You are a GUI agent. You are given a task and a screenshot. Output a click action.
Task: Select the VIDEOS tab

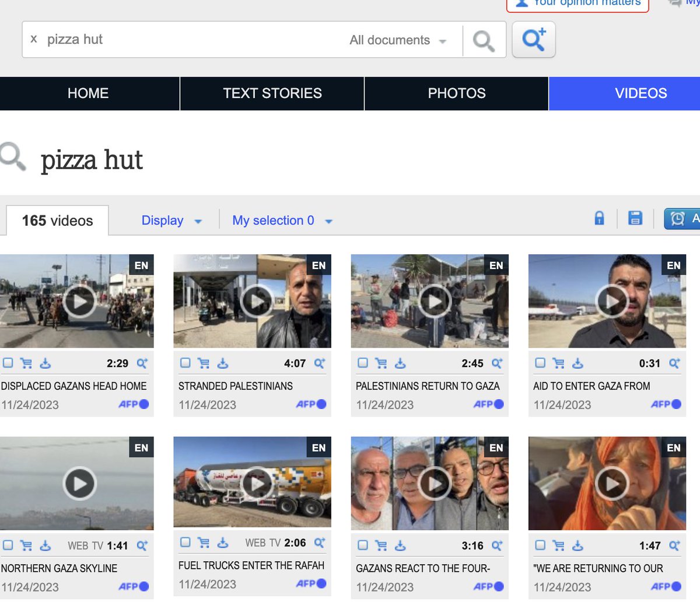pos(625,93)
